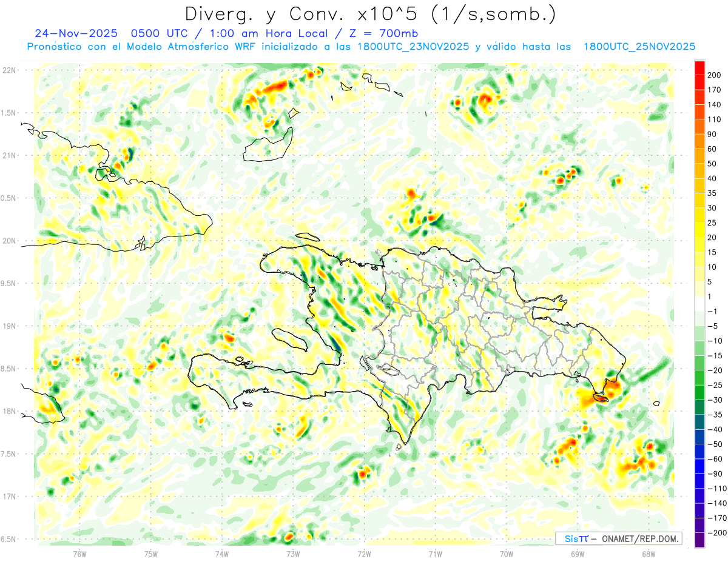Click the positive '170' colorbar value

click(715, 90)
